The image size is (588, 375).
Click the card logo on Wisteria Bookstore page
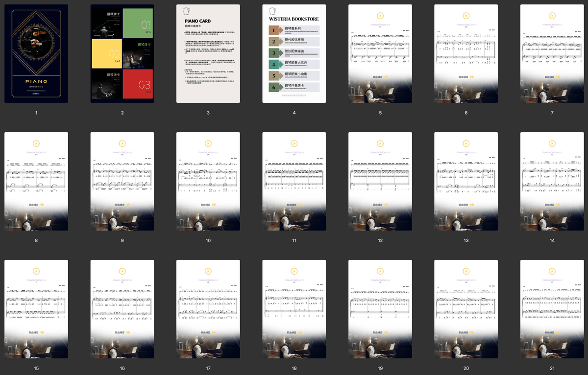point(272,11)
